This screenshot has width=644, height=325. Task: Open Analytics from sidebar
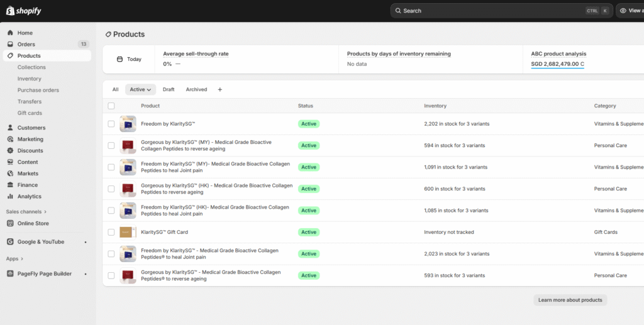click(30, 196)
